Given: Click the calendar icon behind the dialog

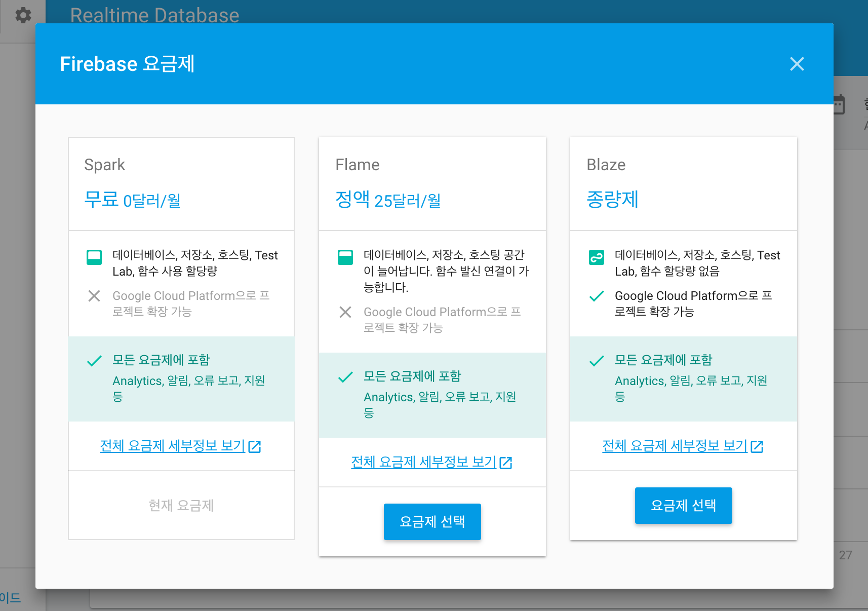Looking at the screenshot, I should (x=839, y=104).
